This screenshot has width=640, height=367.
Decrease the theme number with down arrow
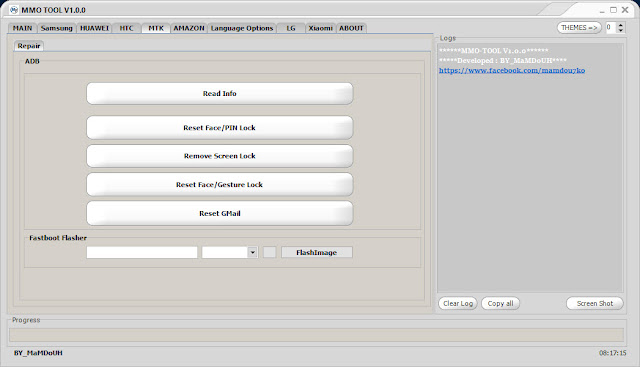click(x=621, y=30)
